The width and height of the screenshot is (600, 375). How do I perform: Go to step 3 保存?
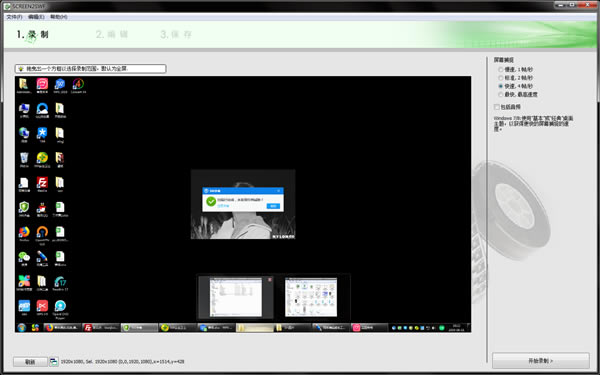(176, 34)
